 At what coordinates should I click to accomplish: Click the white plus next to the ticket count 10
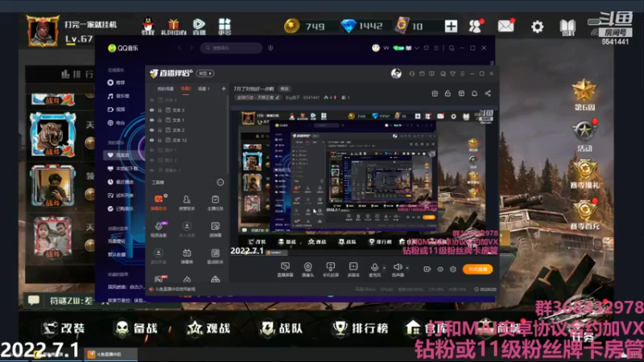[451, 27]
